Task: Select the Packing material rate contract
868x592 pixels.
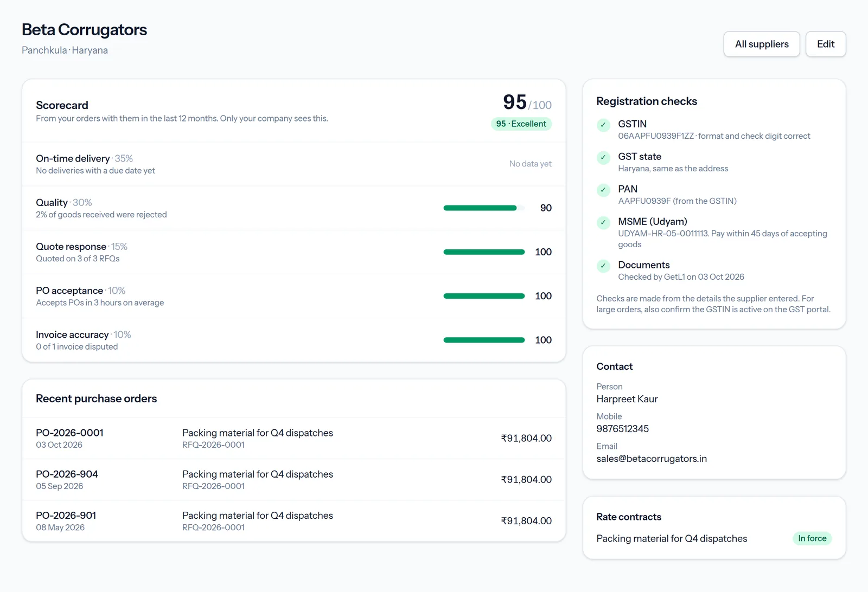Action: 672,538
